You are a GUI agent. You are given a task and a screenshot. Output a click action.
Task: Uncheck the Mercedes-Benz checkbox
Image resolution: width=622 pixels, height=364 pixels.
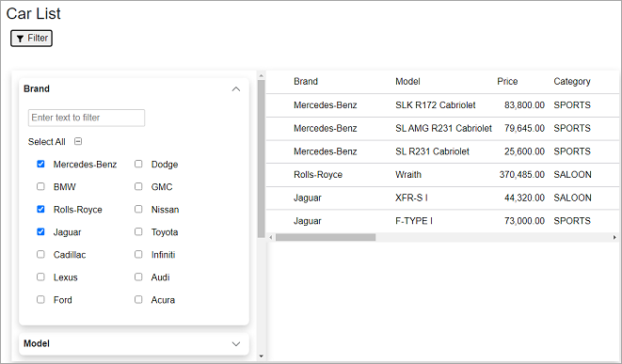[40, 164]
